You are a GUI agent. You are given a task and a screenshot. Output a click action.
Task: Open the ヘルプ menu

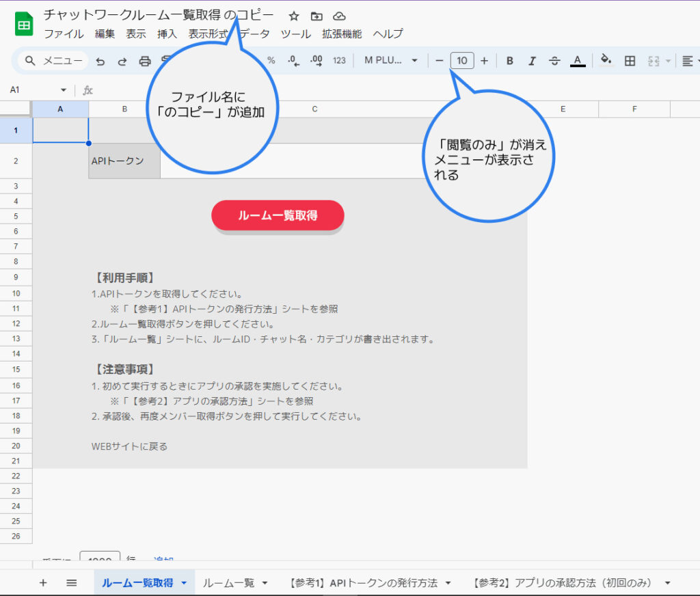[x=388, y=34]
